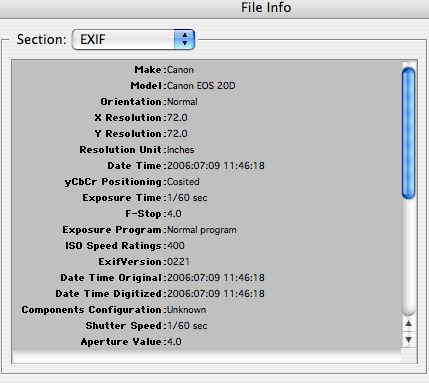Select the Make: Canon row
The height and width of the screenshot is (383, 429).
(x=206, y=70)
